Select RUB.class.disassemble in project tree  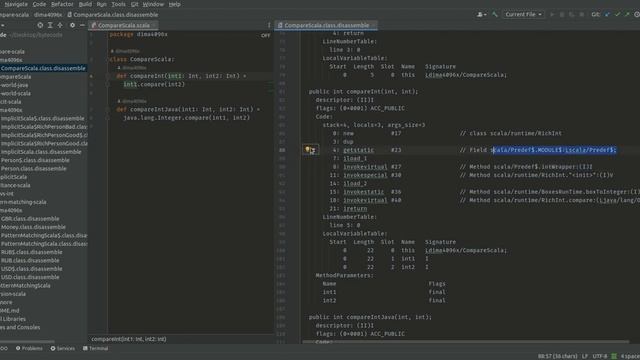click(30, 260)
